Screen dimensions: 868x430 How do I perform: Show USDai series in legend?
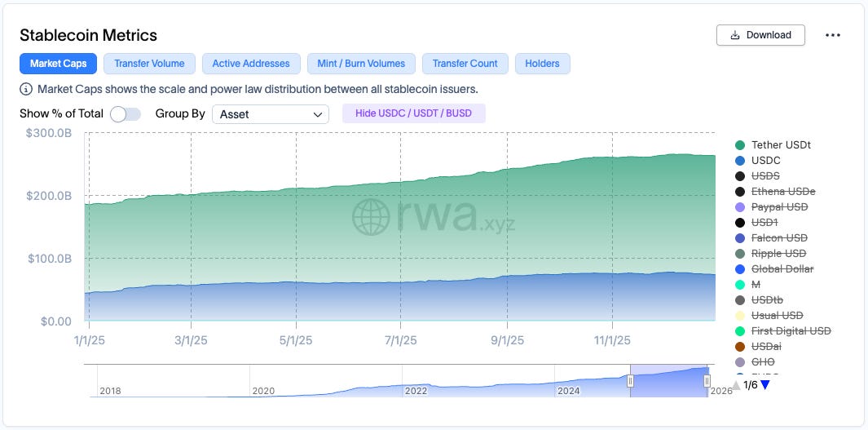point(758,347)
